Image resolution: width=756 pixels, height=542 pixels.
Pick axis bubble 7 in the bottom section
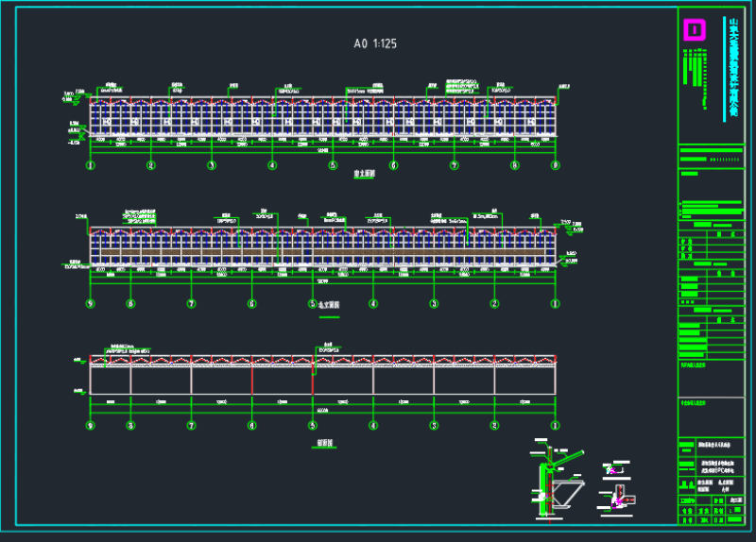pos(191,426)
